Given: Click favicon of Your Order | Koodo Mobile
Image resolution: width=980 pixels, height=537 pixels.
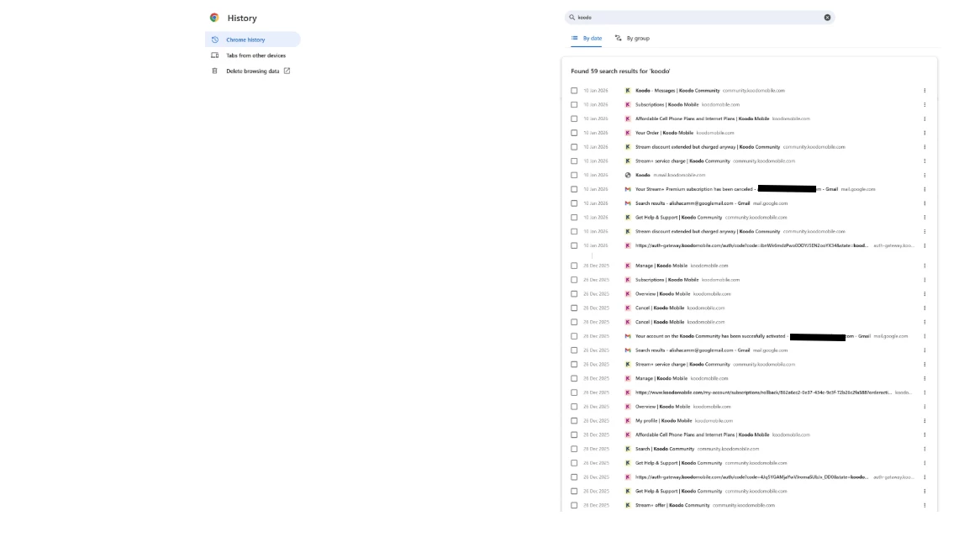Looking at the screenshot, I should (x=628, y=133).
